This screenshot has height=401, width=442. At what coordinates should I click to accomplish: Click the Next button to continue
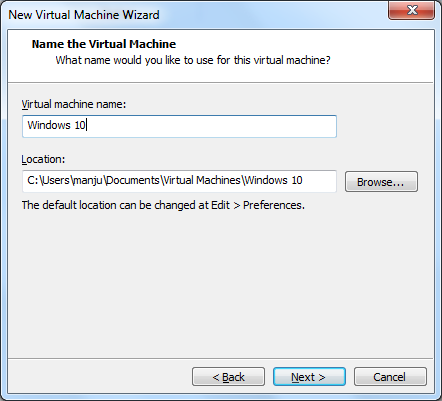pos(309,377)
